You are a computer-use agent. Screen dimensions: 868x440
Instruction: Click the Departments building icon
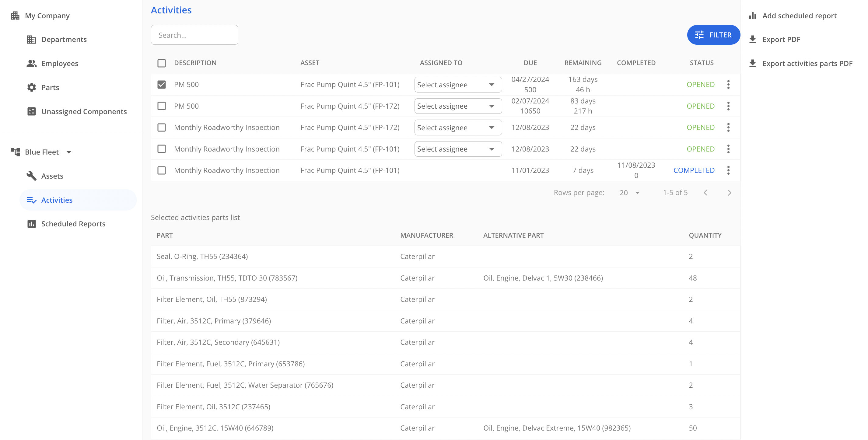point(31,40)
